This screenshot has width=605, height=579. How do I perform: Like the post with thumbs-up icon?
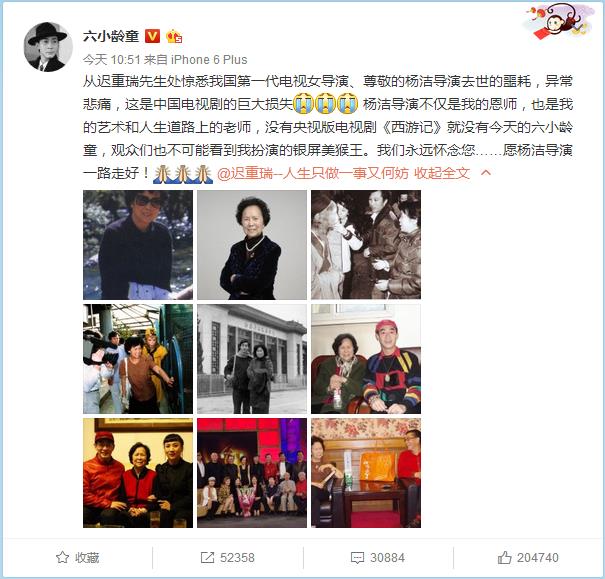click(504, 557)
